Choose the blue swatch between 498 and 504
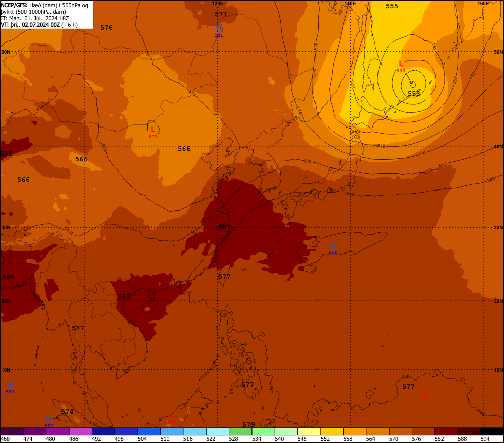This screenshot has height=443, width=504. 126,431
